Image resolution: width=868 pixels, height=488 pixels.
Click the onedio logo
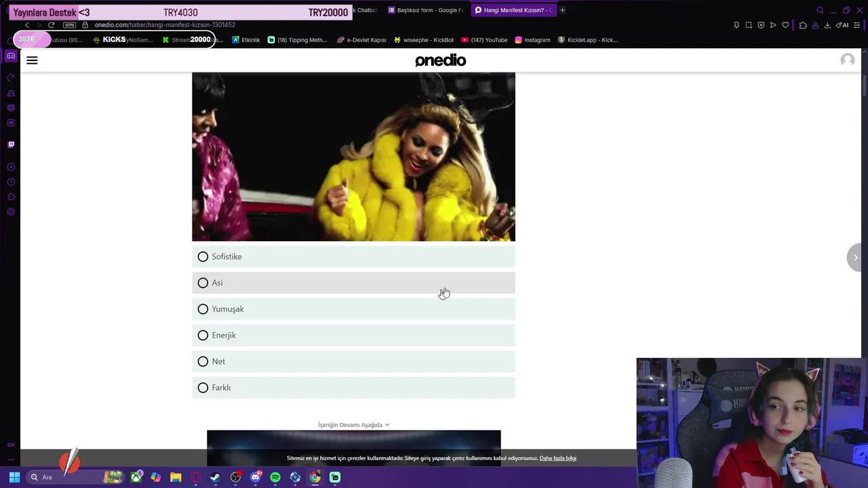point(440,60)
